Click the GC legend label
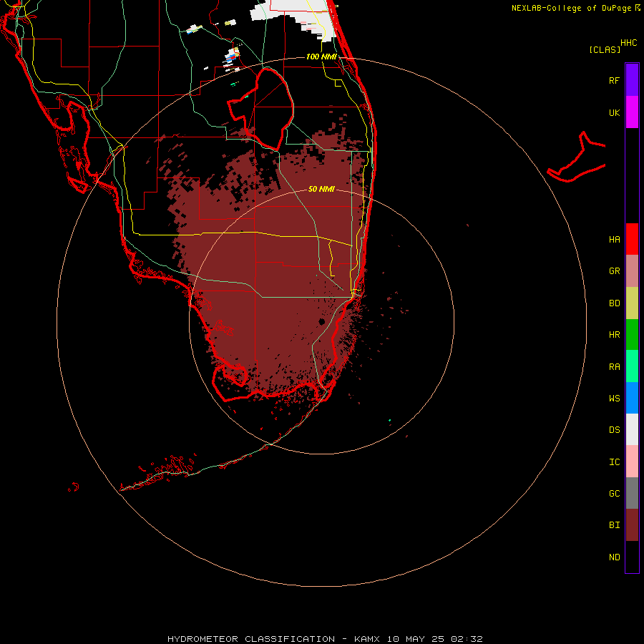Viewport: 644px width, 644px height. (x=614, y=493)
